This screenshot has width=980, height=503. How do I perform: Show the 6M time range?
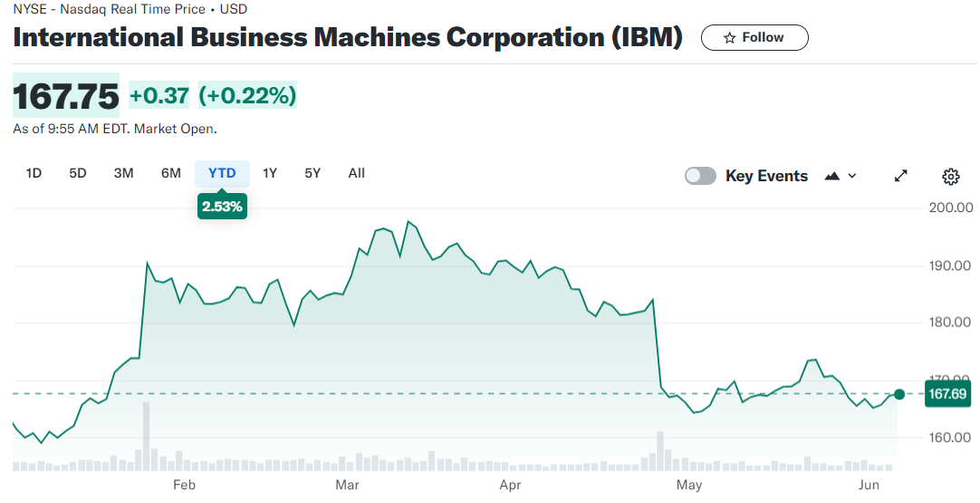[171, 173]
